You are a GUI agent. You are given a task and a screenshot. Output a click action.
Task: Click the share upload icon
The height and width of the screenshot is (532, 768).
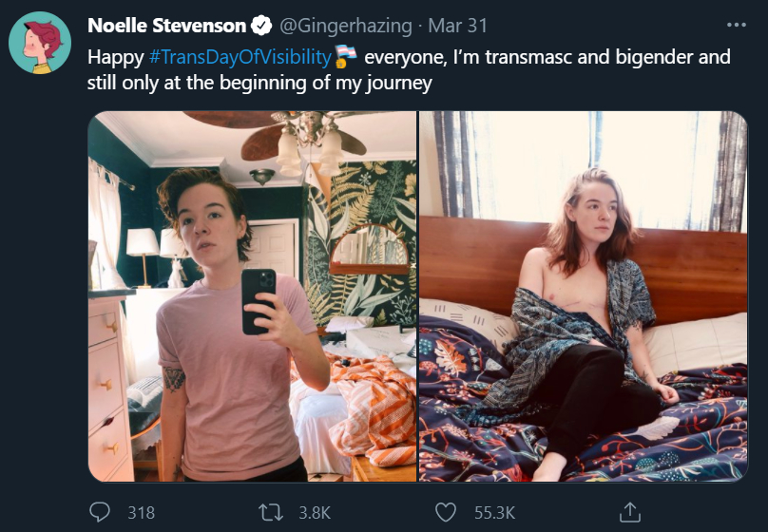(x=630, y=512)
